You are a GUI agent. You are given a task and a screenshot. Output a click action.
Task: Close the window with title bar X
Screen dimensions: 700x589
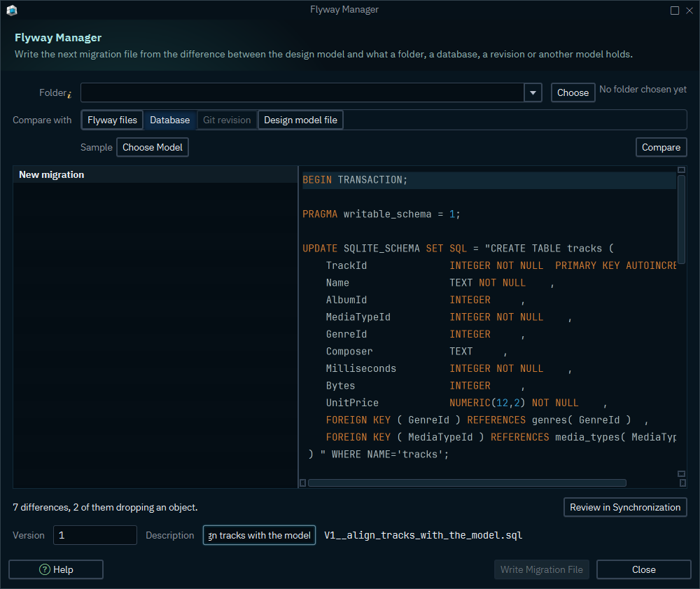(x=689, y=11)
